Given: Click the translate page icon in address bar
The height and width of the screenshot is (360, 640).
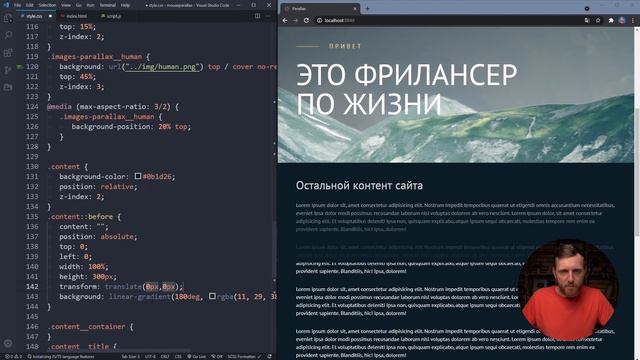Looking at the screenshot, I should click(x=587, y=20).
